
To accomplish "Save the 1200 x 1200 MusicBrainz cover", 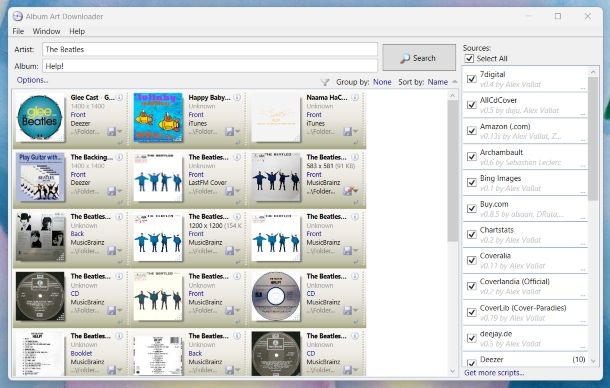I will pos(230,251).
